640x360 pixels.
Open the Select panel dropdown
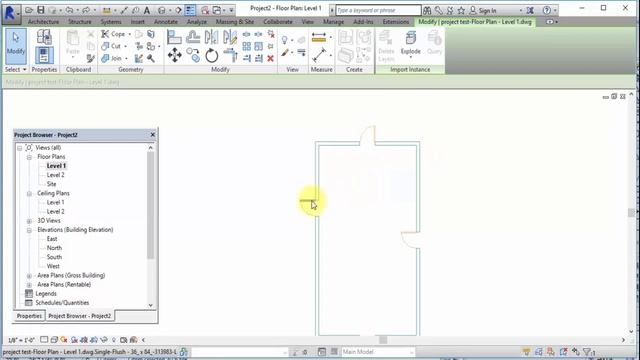(15, 69)
